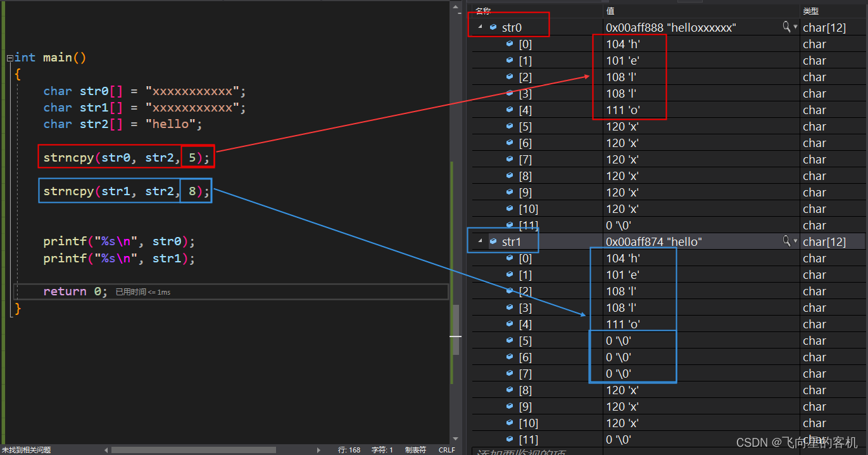Image resolution: width=868 pixels, height=455 pixels.
Task: Select the [5] element row under str1
Action: coord(670,341)
